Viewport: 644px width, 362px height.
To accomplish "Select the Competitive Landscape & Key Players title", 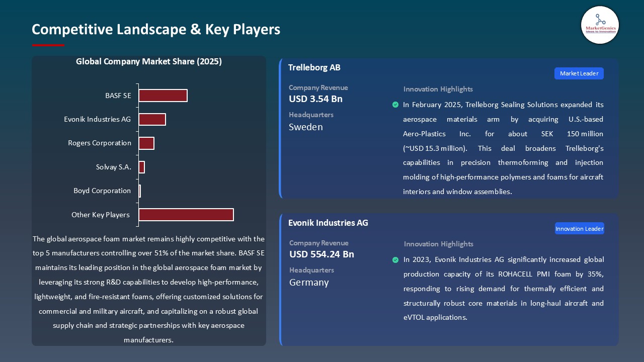I will (x=156, y=30).
